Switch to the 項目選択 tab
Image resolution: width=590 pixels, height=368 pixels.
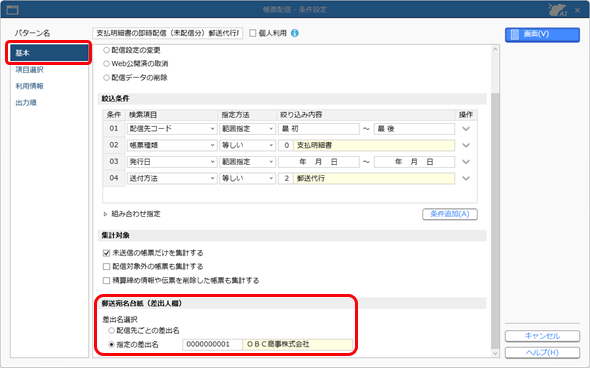click(x=29, y=70)
